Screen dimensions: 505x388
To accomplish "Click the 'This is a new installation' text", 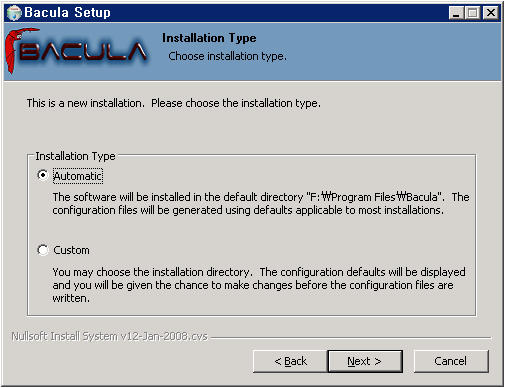I will coord(174,103).
